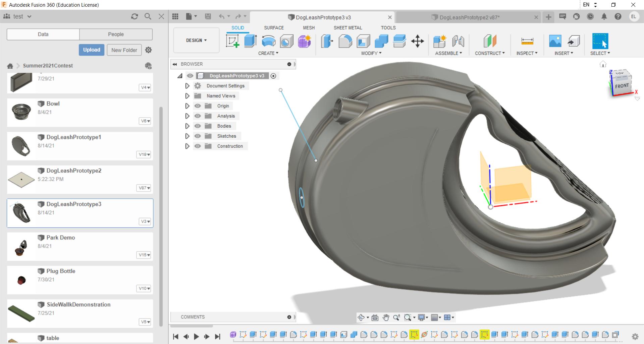Screen dimensions: 644x344
Task: Hide the Bodies folder
Action: [198, 126]
